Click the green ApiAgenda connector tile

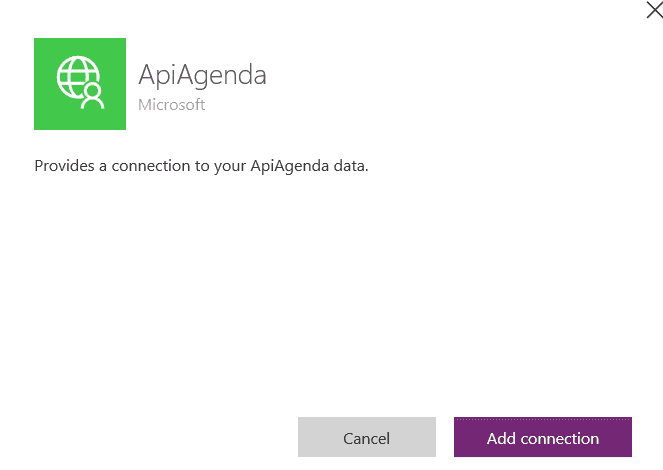tap(80, 84)
